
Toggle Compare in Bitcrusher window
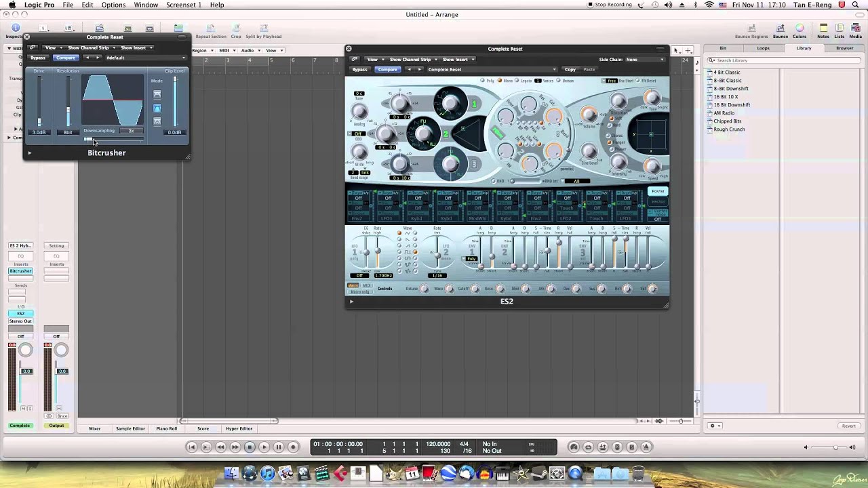tap(66, 58)
